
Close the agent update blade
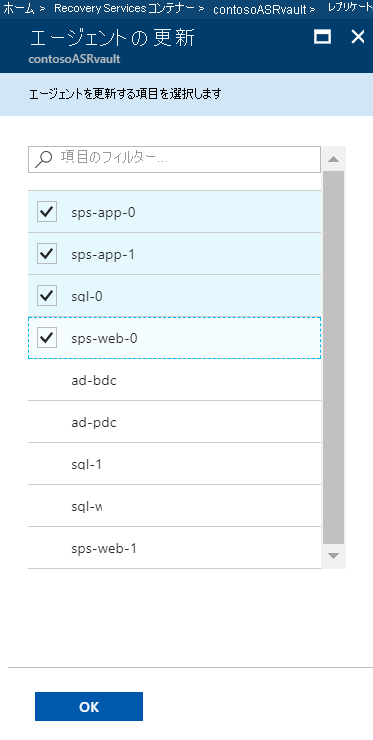click(x=358, y=37)
